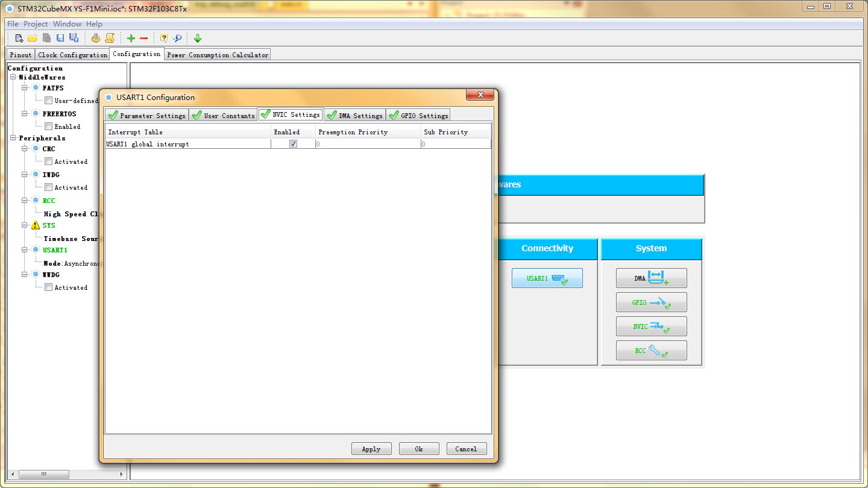Collapse the SYS tree node
868x488 pixels.
point(25,225)
